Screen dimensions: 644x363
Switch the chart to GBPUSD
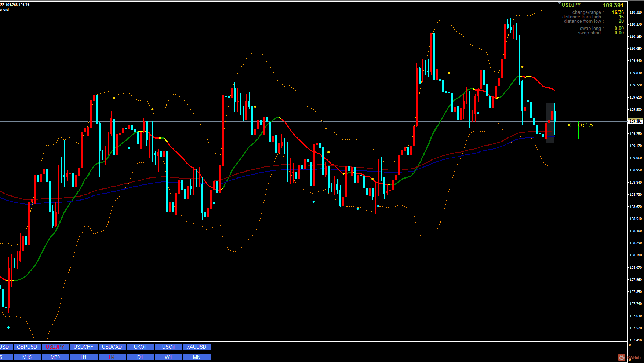(x=27, y=346)
